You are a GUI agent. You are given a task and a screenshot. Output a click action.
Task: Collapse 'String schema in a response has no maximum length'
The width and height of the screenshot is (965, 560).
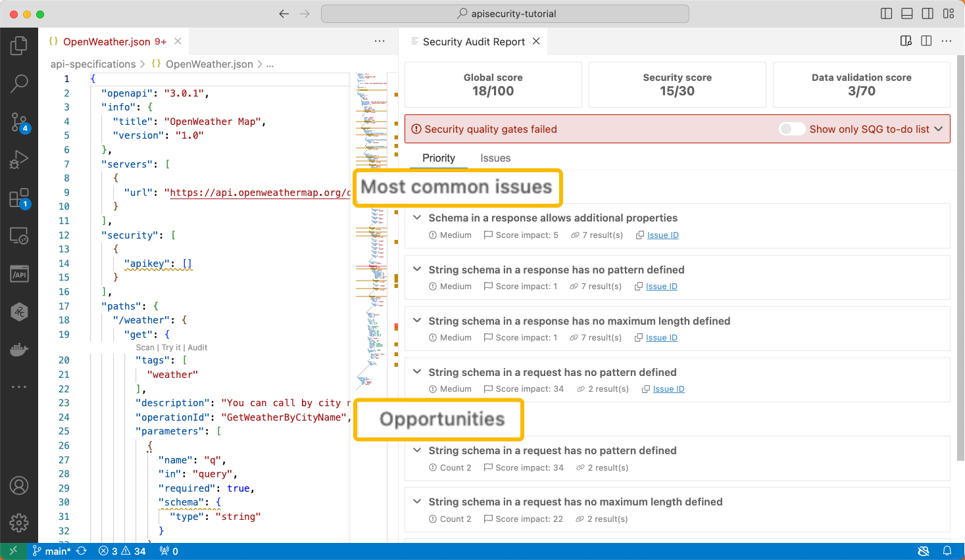pos(417,321)
